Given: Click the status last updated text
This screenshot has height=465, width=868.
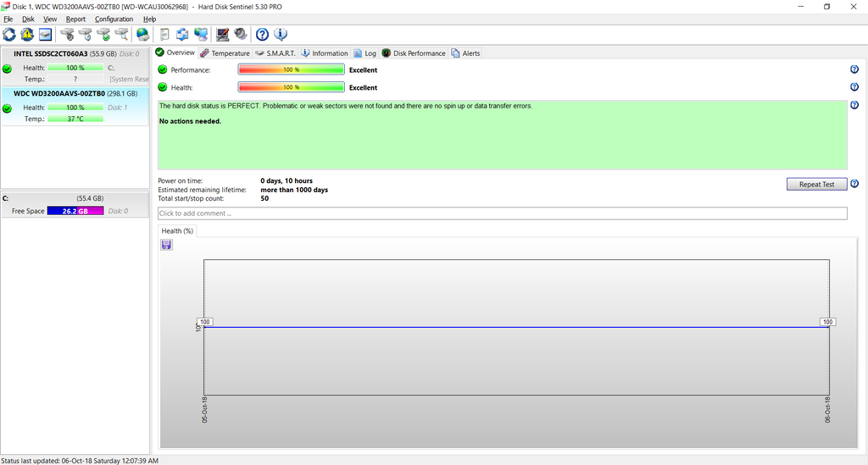Looking at the screenshot, I should [x=80, y=461].
